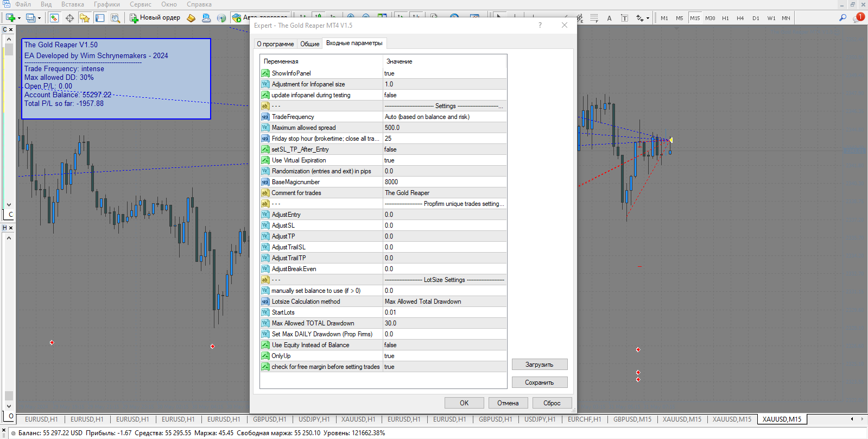
Task: Open the Справка menu
Action: point(199,4)
